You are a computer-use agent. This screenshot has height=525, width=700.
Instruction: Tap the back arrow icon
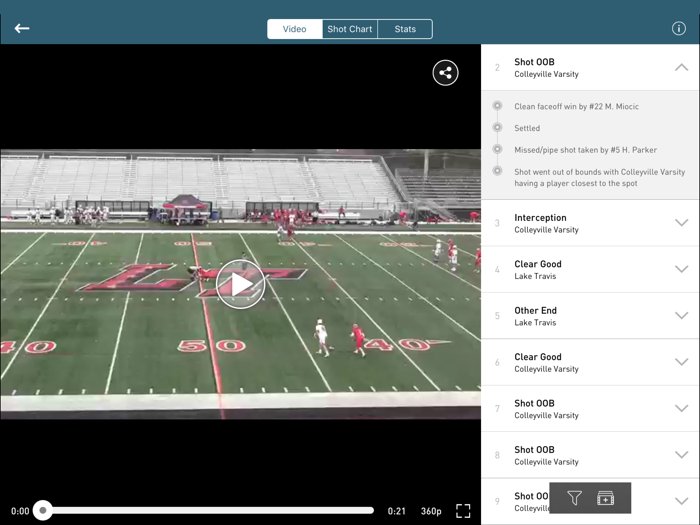22,28
